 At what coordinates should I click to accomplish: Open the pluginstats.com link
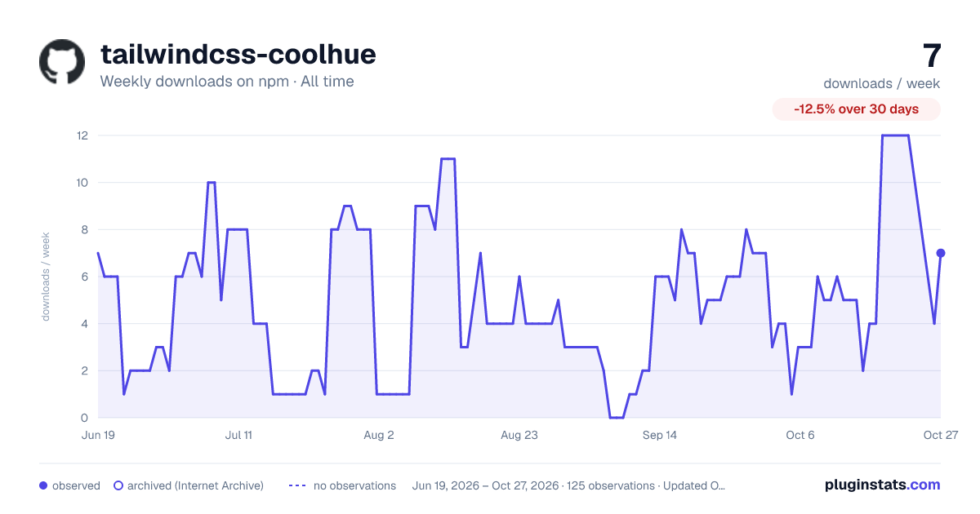point(883,485)
